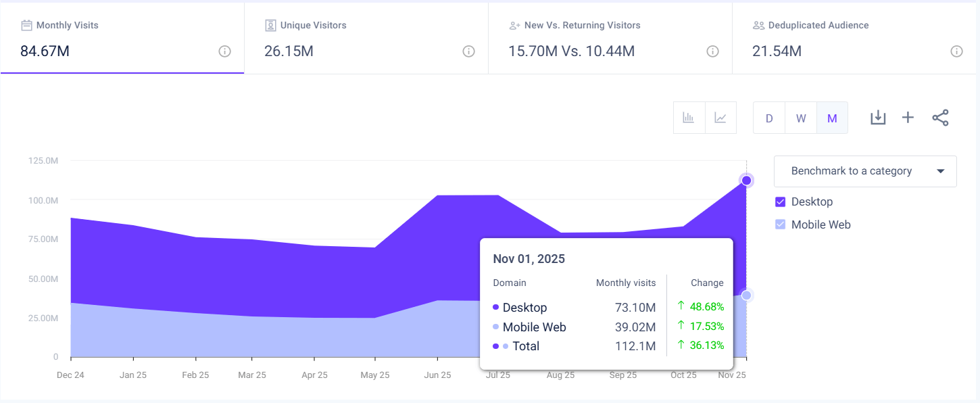Select weekly granularity with the W toggle
This screenshot has width=980, height=403.
(800, 117)
